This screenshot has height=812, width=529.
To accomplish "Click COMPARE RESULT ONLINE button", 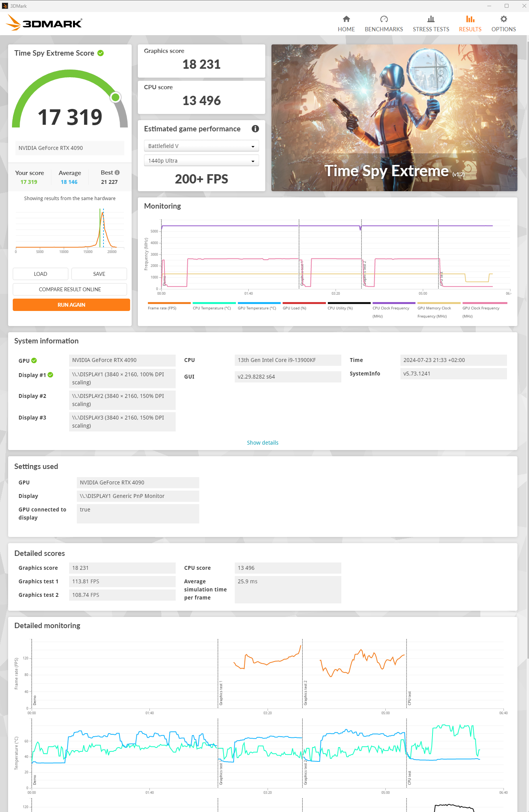I will (70, 289).
